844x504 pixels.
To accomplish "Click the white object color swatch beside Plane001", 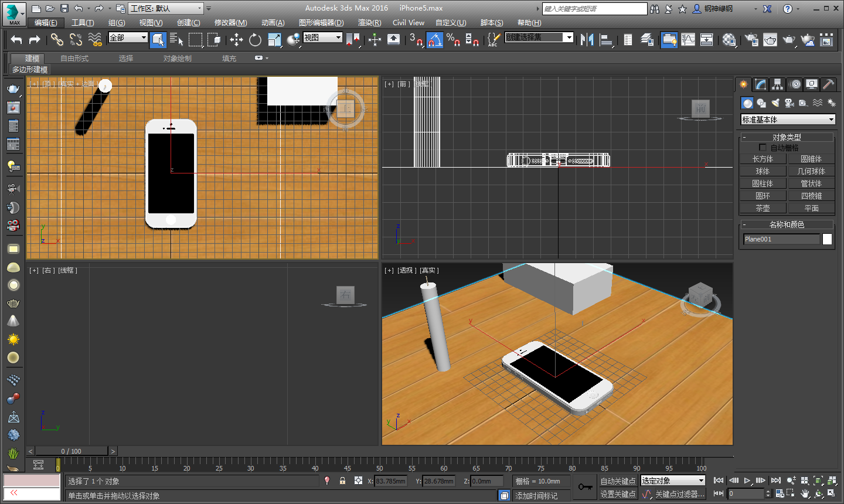I will tap(827, 239).
